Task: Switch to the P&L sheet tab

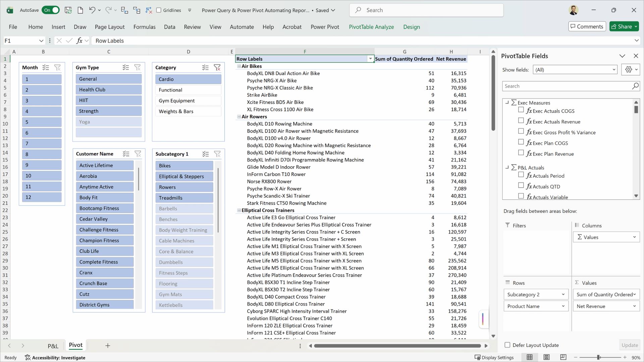Action: [53, 346]
